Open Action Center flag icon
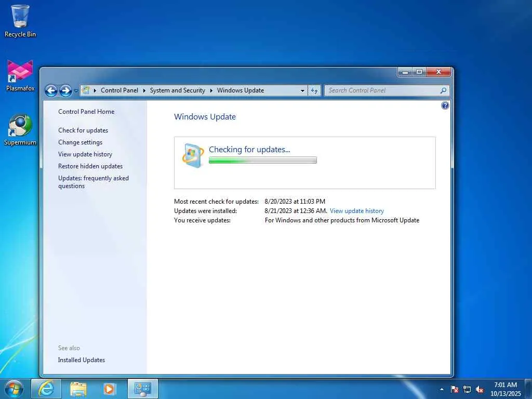The image size is (532, 399). (x=455, y=389)
